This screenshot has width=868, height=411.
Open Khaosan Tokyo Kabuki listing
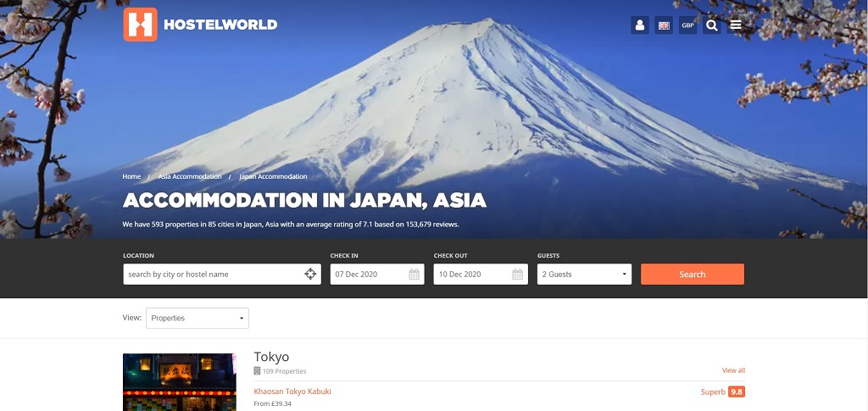292,392
